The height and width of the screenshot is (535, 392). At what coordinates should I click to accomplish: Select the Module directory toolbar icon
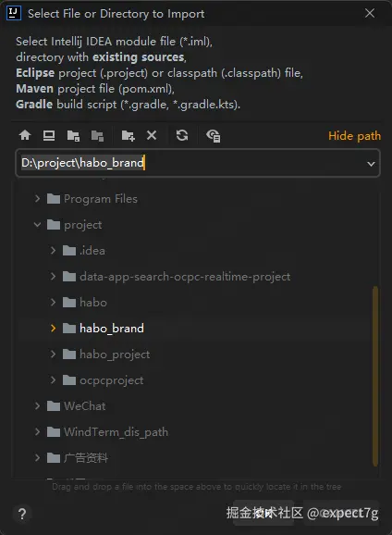[x=97, y=135]
